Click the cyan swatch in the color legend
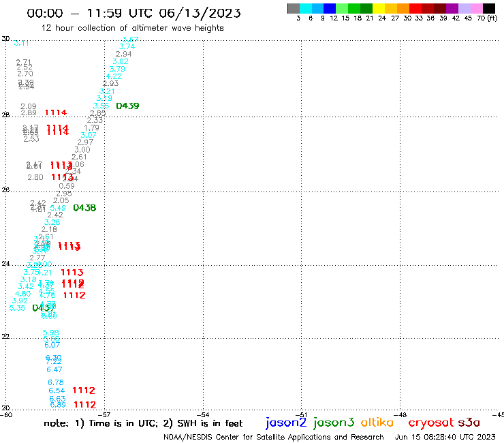 click(306, 8)
